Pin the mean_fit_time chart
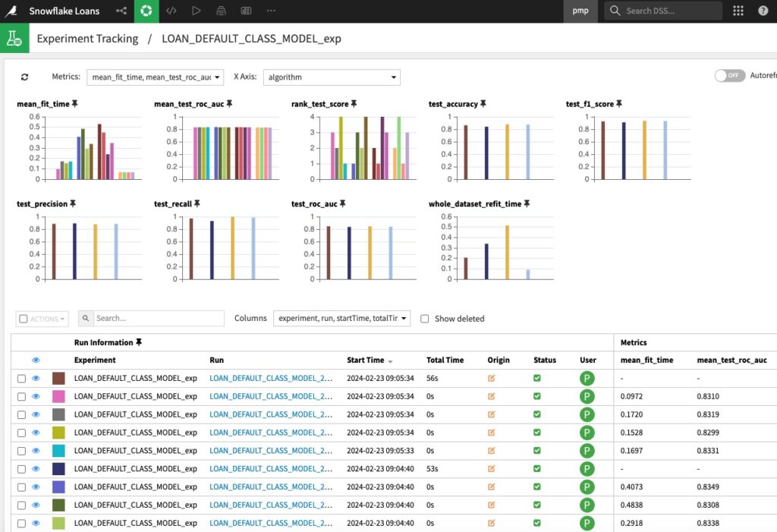The height and width of the screenshot is (532, 777). pyautogui.click(x=75, y=103)
